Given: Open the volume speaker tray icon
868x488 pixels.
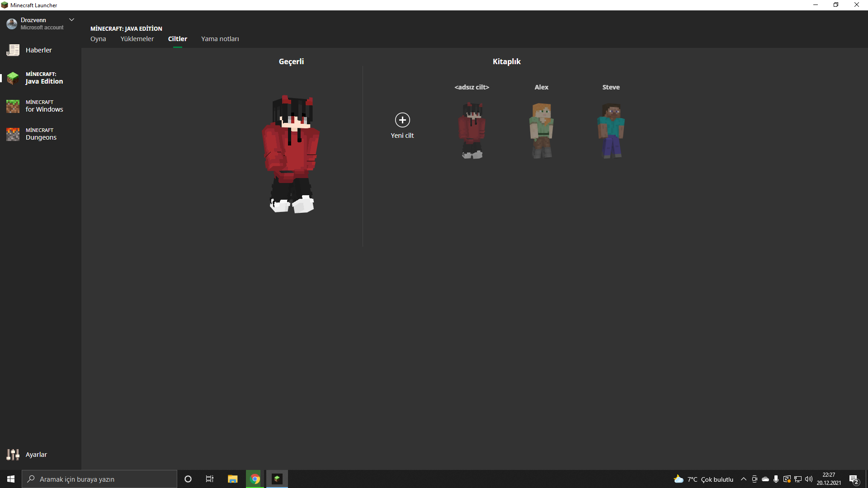Looking at the screenshot, I should [x=809, y=479].
